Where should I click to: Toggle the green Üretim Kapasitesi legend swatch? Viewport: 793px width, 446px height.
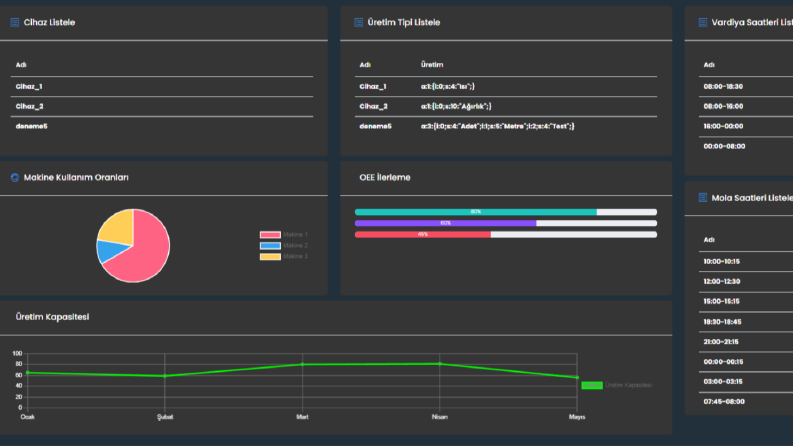(x=592, y=385)
